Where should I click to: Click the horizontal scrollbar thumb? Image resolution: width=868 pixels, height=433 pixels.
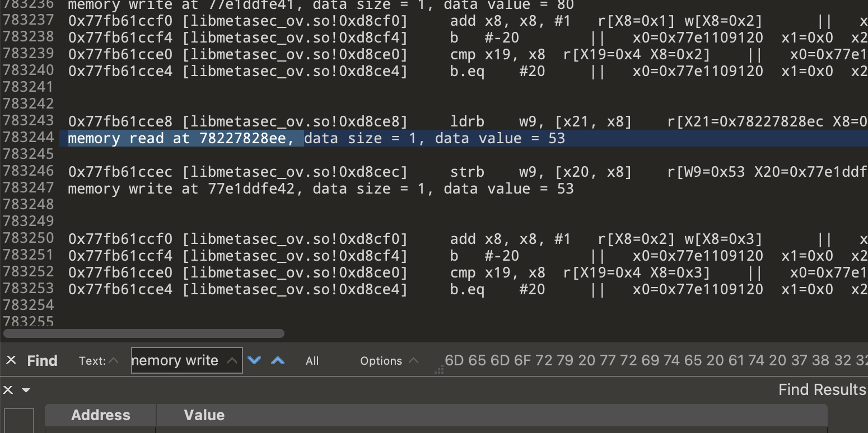coord(144,333)
